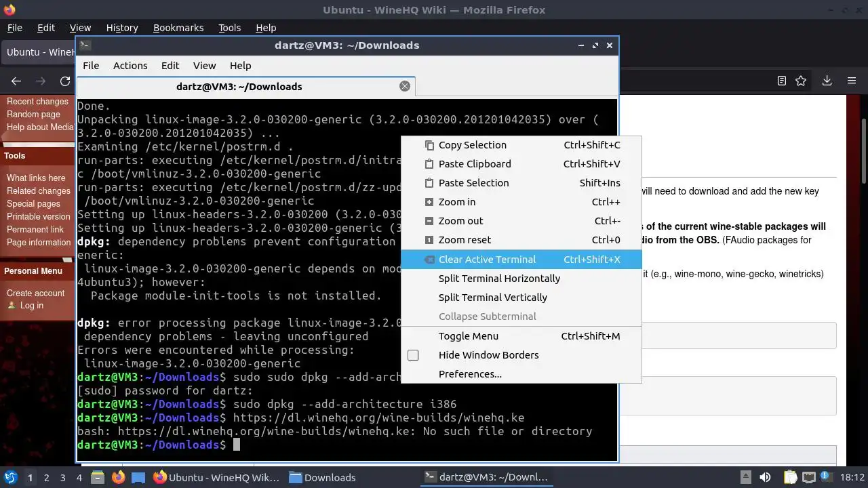Choose Split Terminal Horizontally

[521, 279]
